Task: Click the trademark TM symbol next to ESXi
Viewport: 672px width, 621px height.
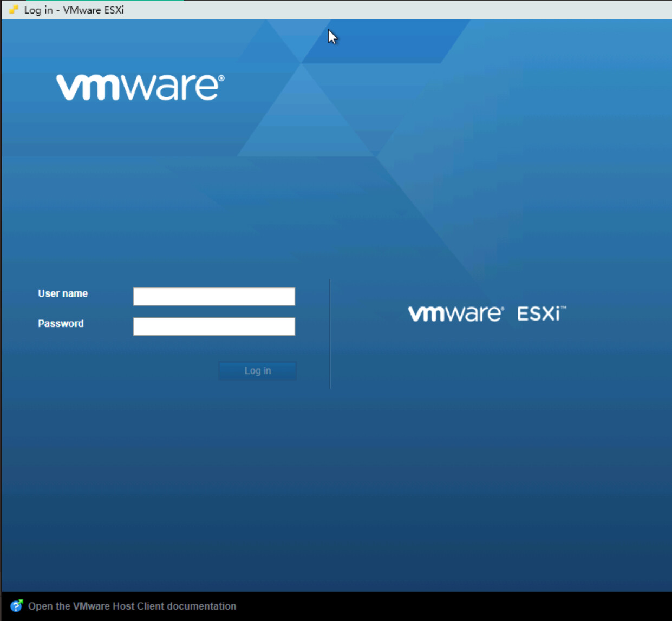Action: (x=563, y=308)
